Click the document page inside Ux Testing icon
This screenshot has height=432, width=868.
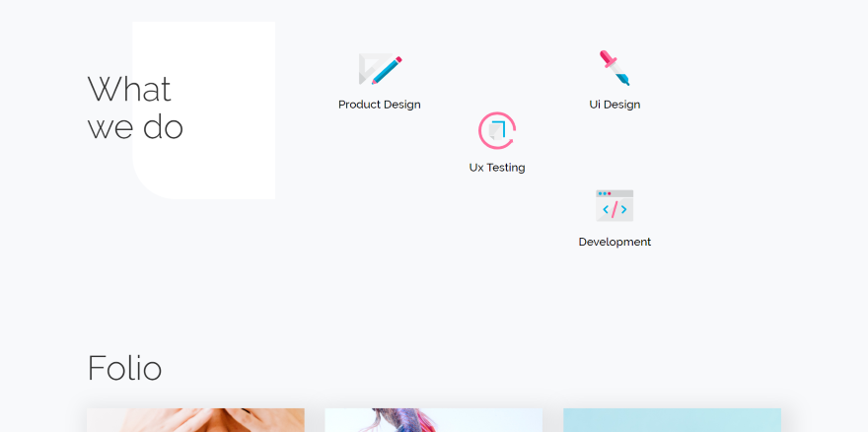[496, 131]
